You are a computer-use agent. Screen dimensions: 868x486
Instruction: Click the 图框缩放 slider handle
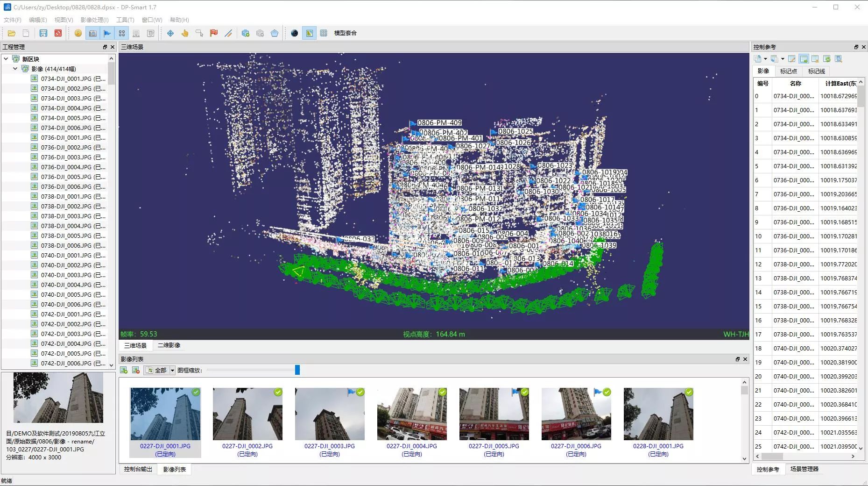point(297,370)
